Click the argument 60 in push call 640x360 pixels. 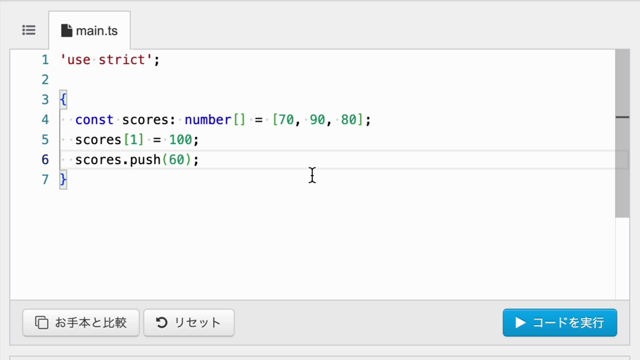(177, 160)
